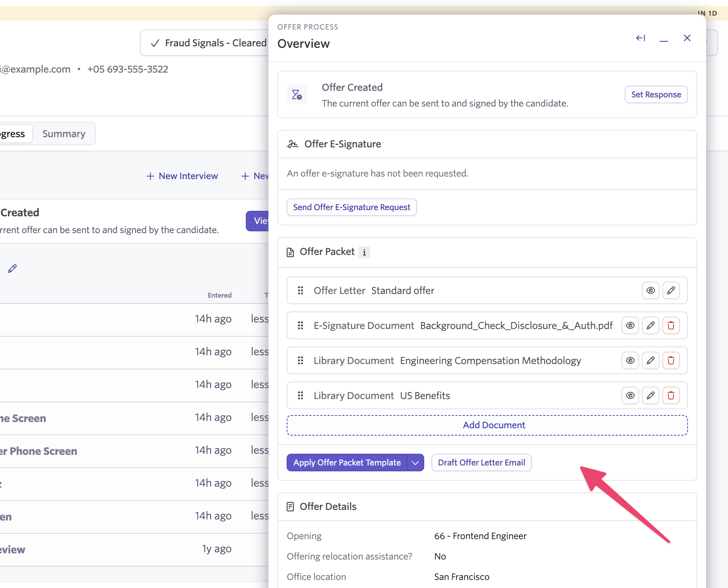The image size is (728, 588).
Task: Click Fraud Signals - Cleared badge
Action: coord(205,43)
